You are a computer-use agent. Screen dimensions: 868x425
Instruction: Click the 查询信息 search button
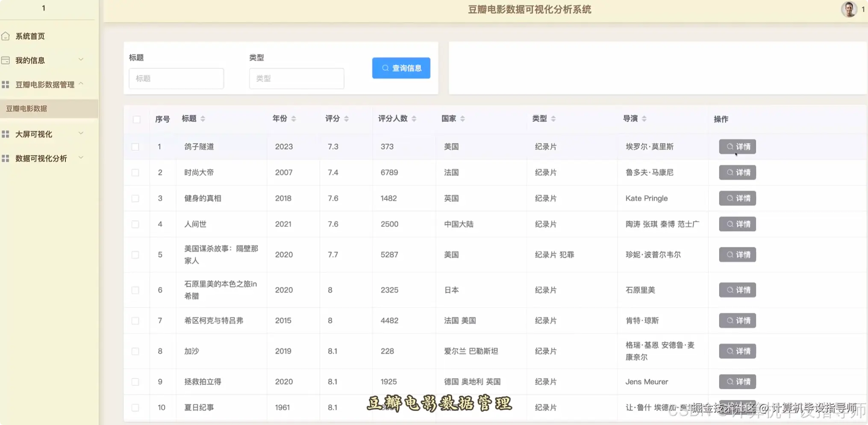tap(401, 68)
